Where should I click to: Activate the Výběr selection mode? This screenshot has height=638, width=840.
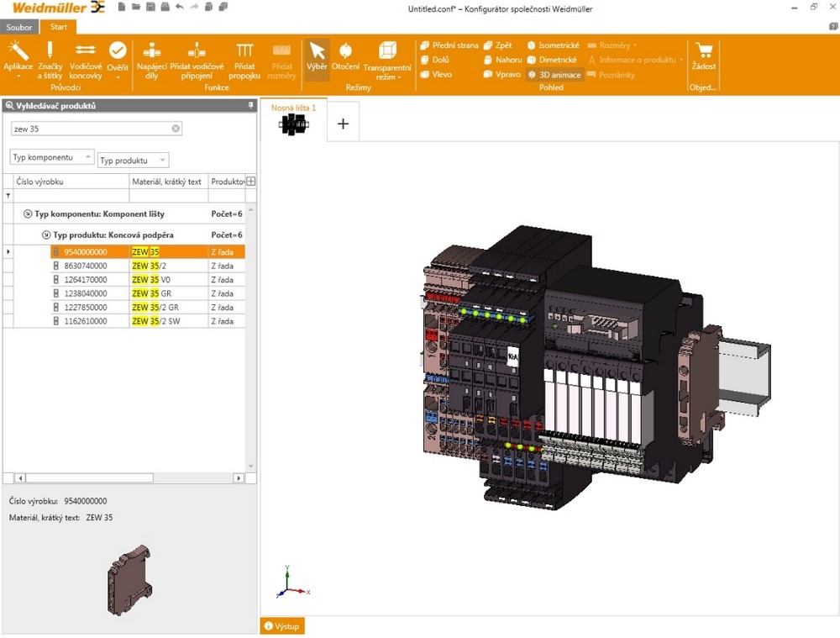tap(317, 59)
